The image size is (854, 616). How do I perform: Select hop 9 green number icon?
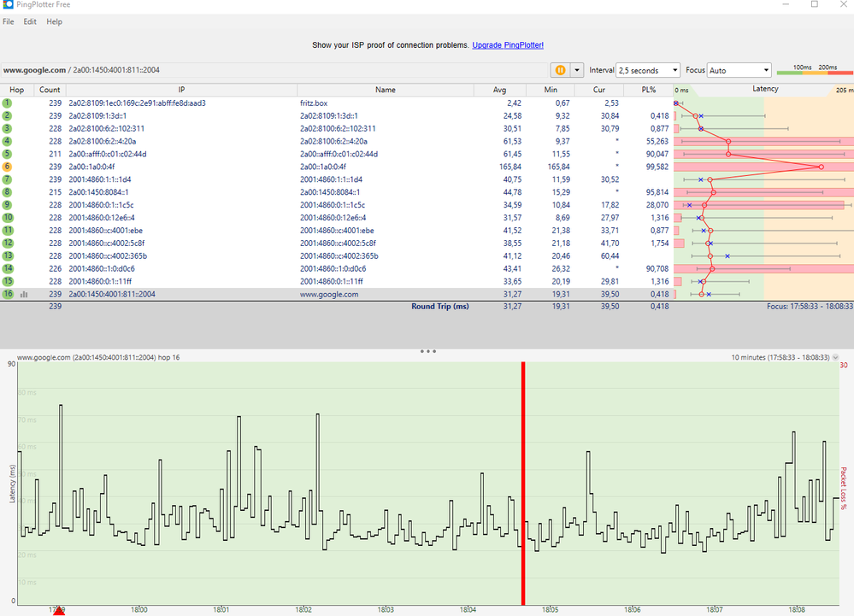(7, 205)
